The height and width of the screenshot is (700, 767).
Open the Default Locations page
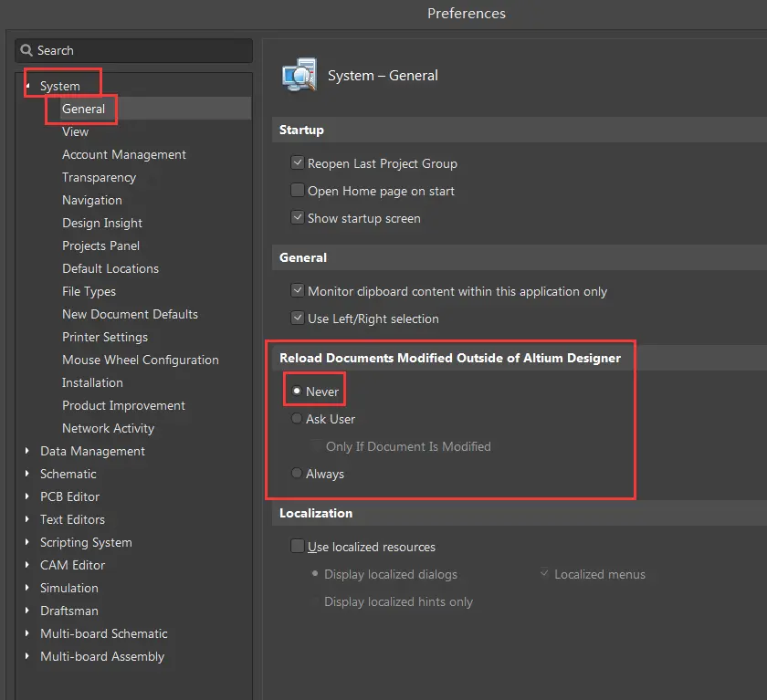110,268
